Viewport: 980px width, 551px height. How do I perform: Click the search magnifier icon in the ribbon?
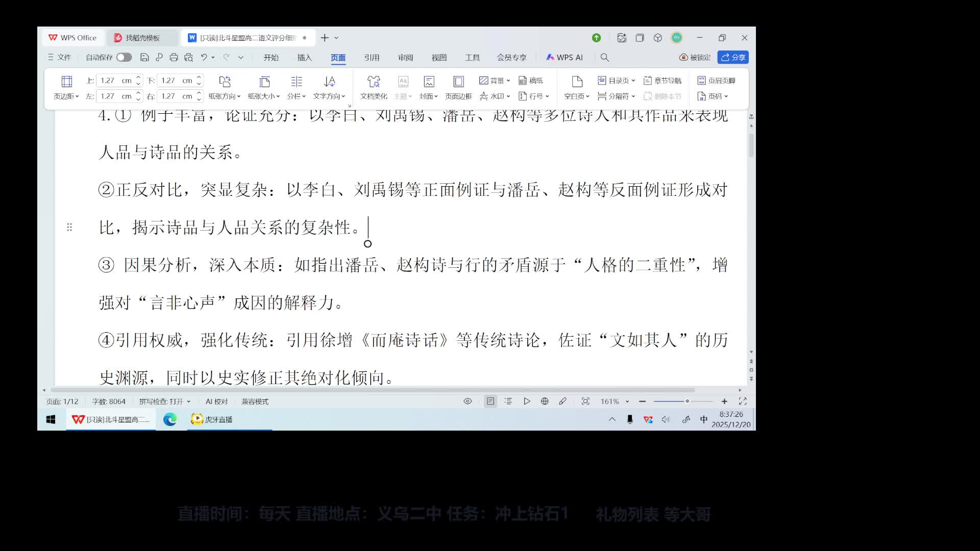coord(605,57)
